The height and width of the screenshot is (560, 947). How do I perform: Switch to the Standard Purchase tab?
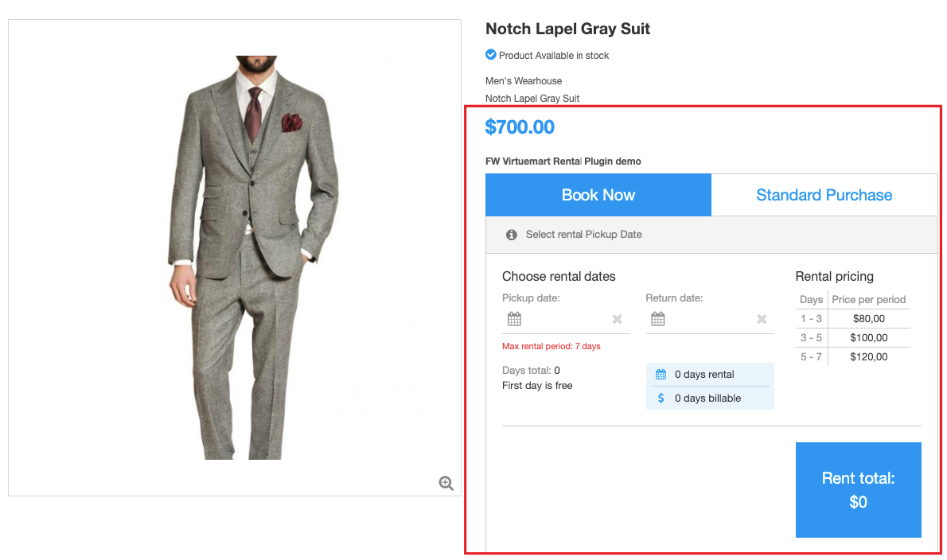[824, 195]
